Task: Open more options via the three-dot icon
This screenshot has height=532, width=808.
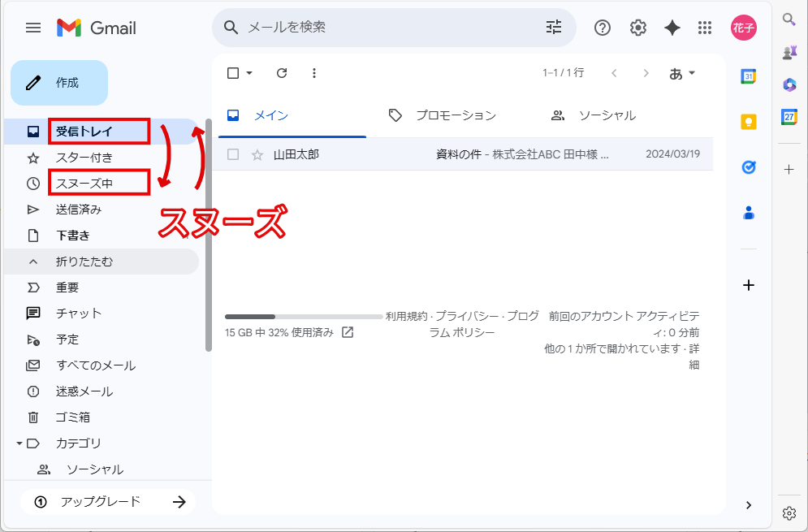Action: click(314, 72)
